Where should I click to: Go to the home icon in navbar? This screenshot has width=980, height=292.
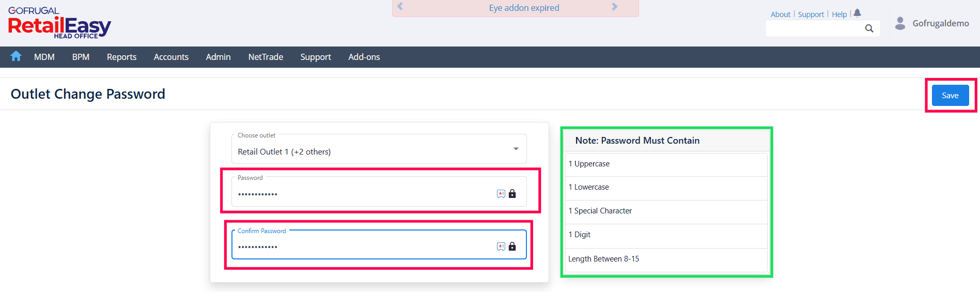point(16,56)
